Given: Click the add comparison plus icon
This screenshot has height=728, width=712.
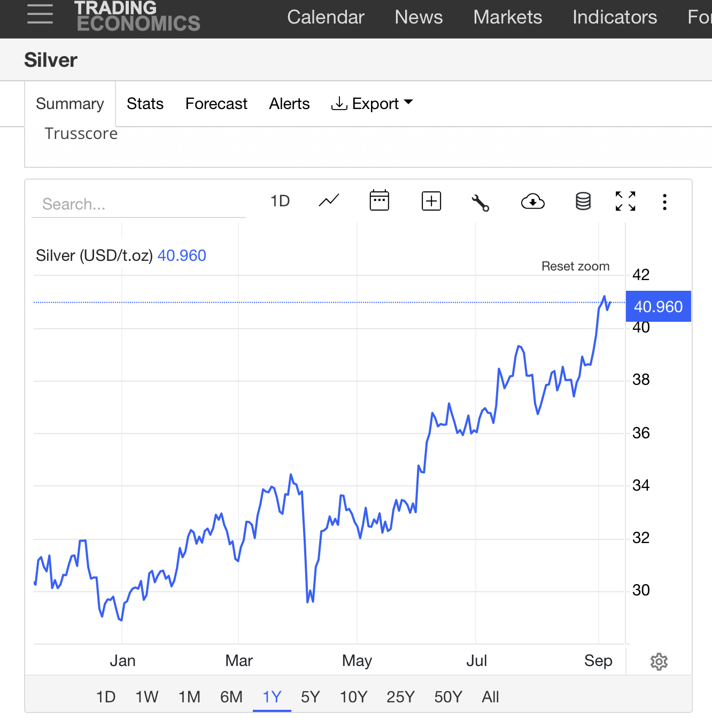Looking at the screenshot, I should 431,201.
